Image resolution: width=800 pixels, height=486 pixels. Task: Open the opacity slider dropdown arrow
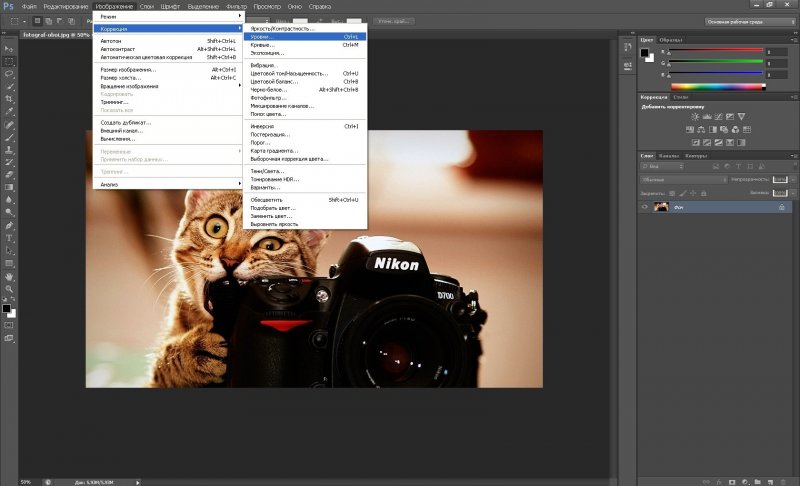coord(793,180)
